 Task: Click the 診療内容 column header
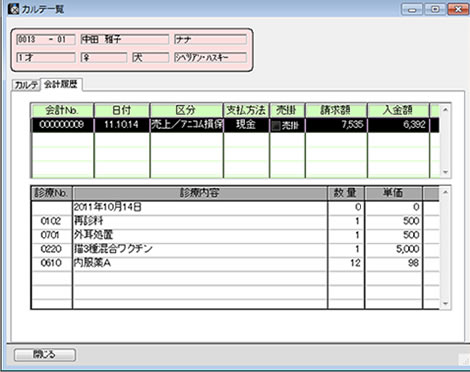[200, 193]
